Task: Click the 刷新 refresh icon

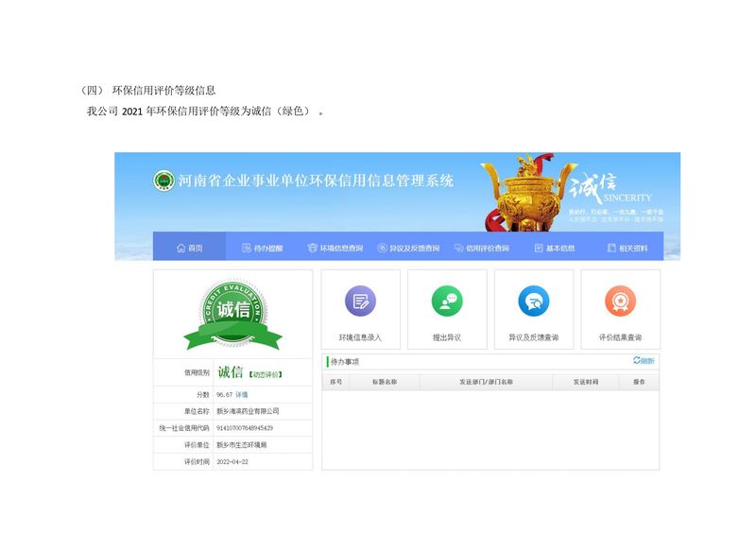Action: click(x=638, y=361)
